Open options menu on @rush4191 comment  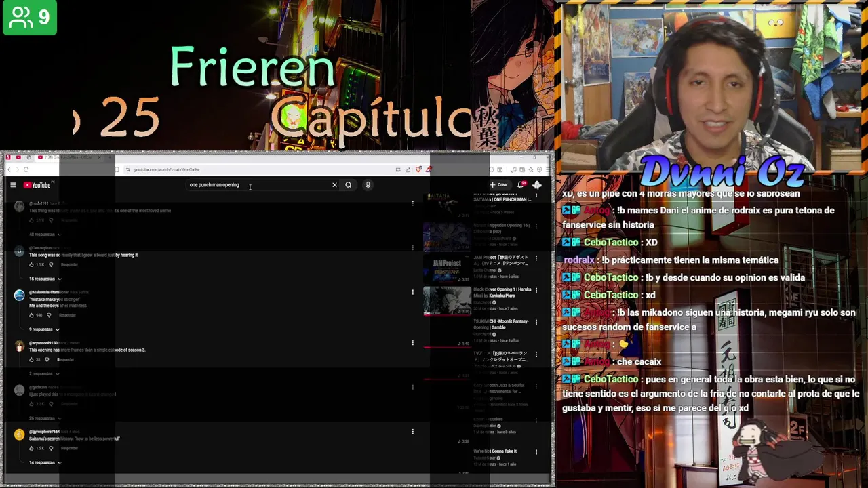click(x=413, y=203)
